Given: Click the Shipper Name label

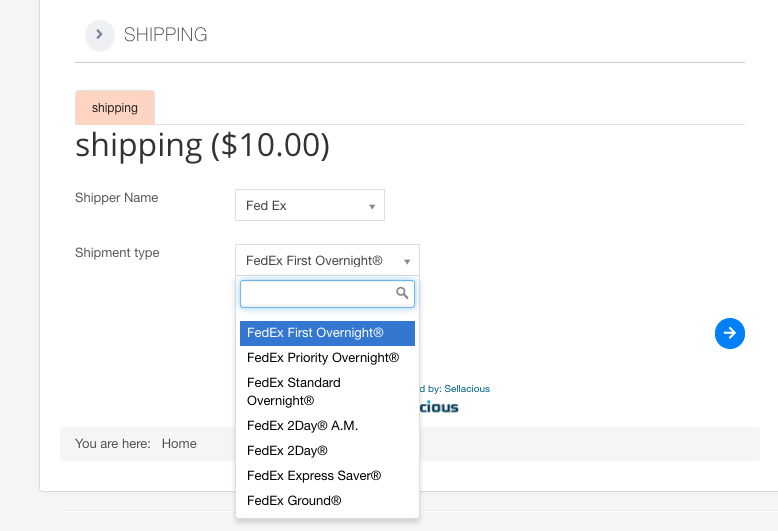Looking at the screenshot, I should pos(117,198).
